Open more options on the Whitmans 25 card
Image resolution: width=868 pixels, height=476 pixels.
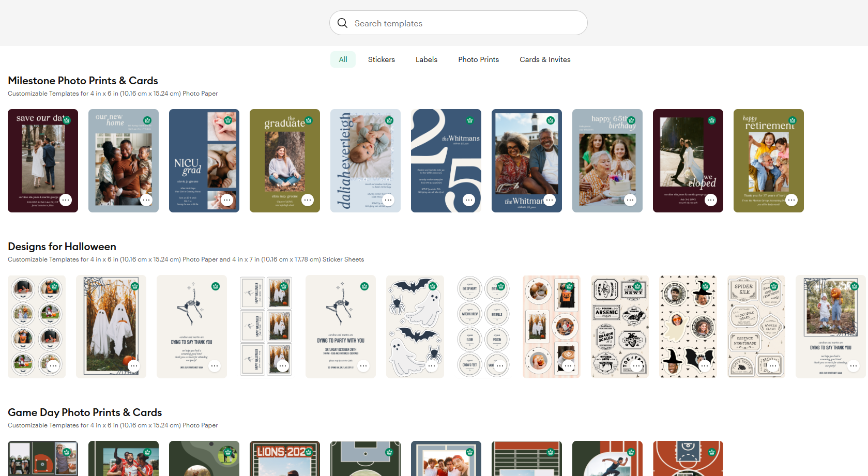click(469, 200)
